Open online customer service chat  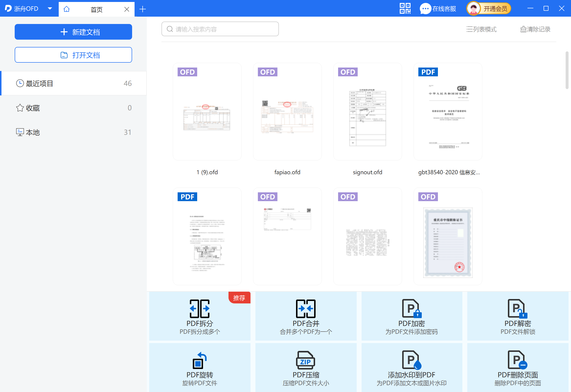(438, 9)
